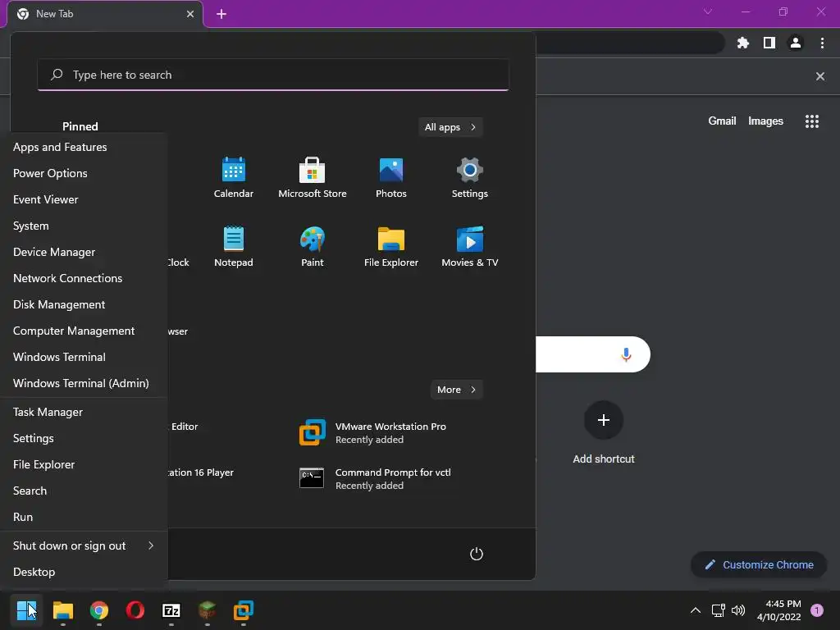
Task: Click the Add shortcut button
Action: (x=604, y=432)
